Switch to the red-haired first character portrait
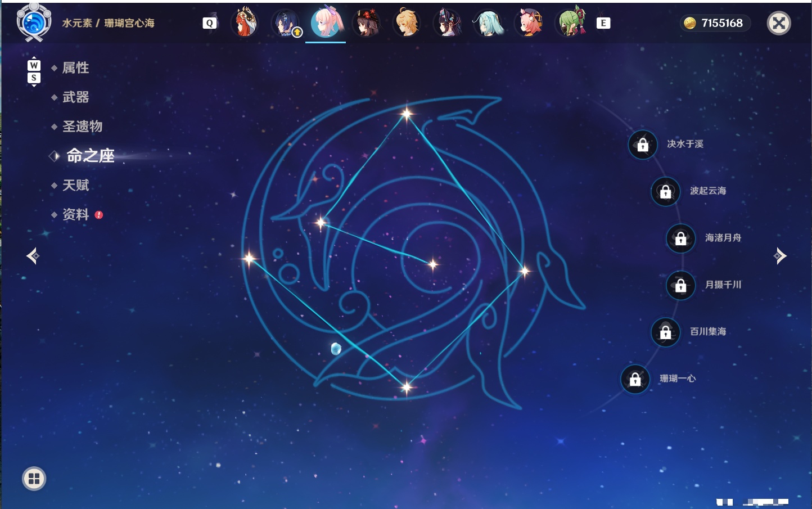812x509 pixels. (245, 22)
